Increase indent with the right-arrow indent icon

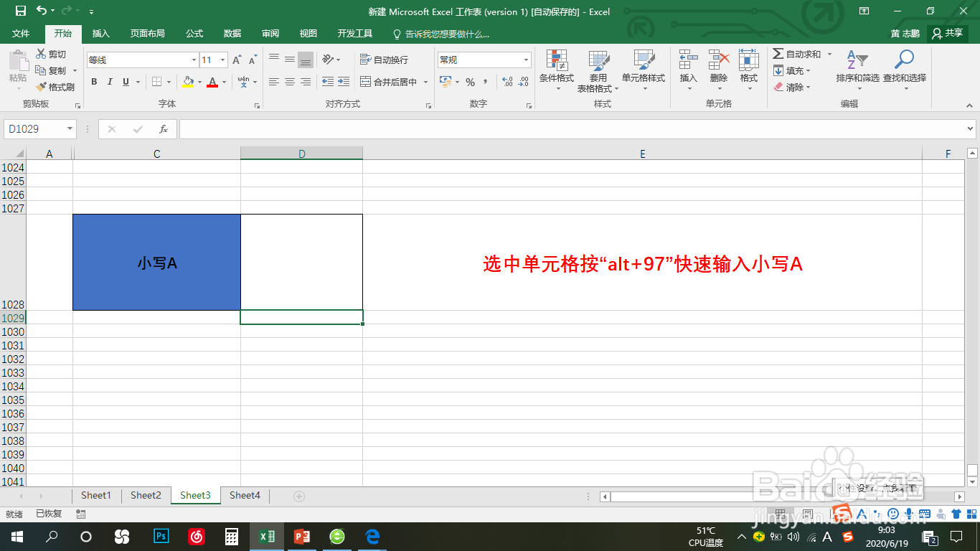tap(344, 82)
